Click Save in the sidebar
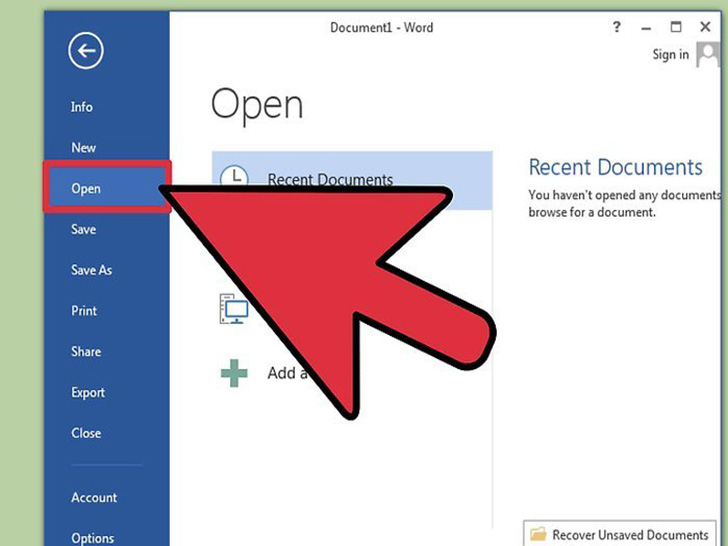728x546 pixels. (x=84, y=229)
